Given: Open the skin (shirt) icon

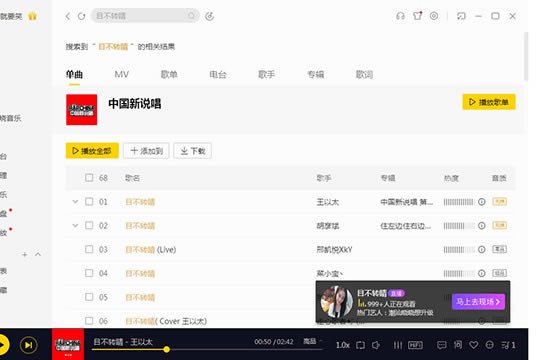Looking at the screenshot, I should click(417, 16).
